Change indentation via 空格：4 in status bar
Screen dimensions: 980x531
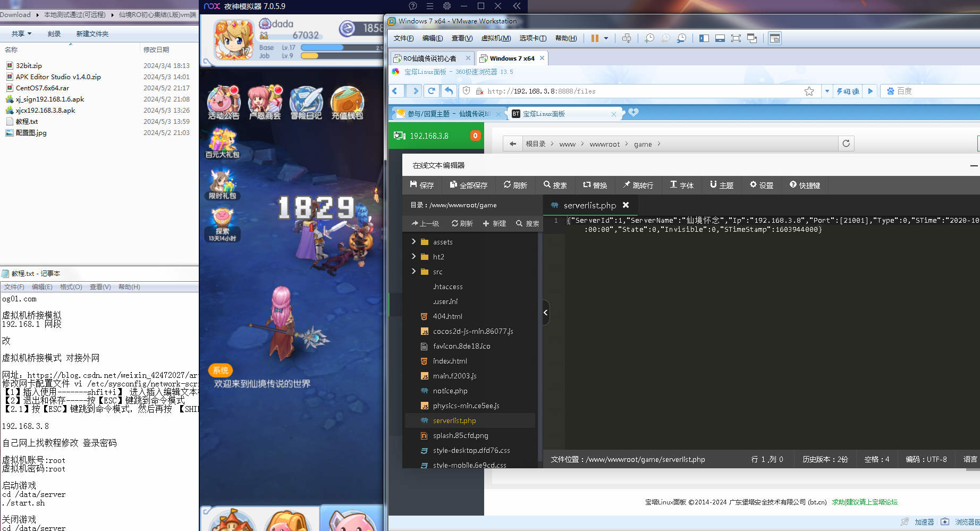(x=877, y=459)
